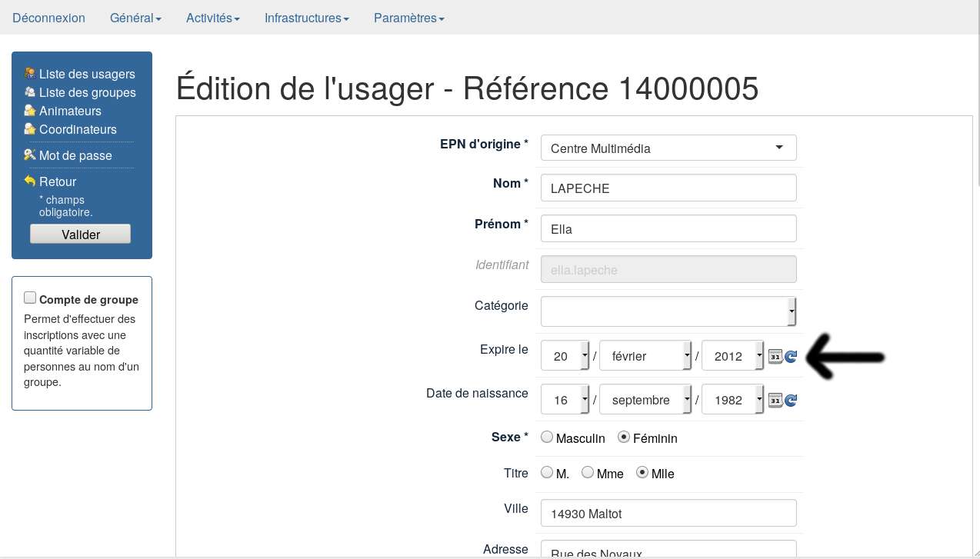Open the EPN d'origine dropdown
The width and height of the screenshot is (980, 559).
tap(668, 148)
